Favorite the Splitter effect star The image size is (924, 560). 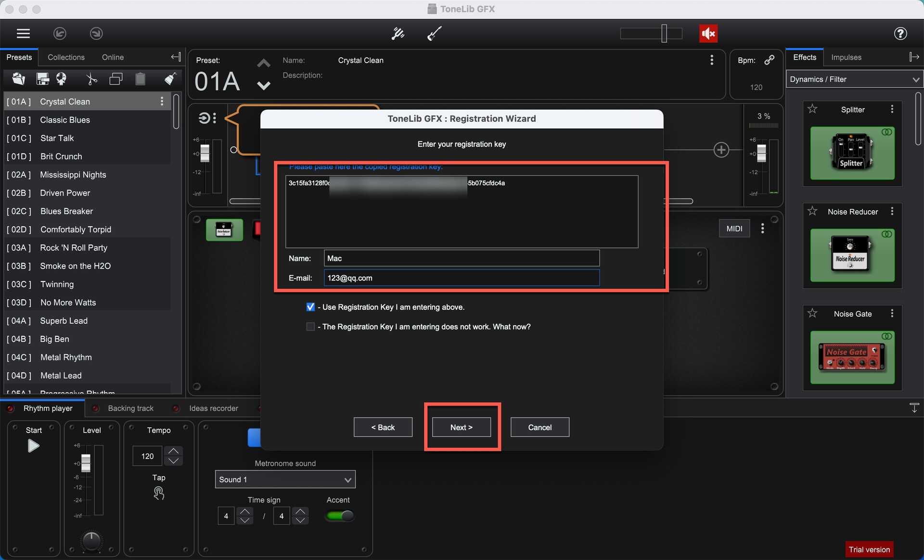812,109
